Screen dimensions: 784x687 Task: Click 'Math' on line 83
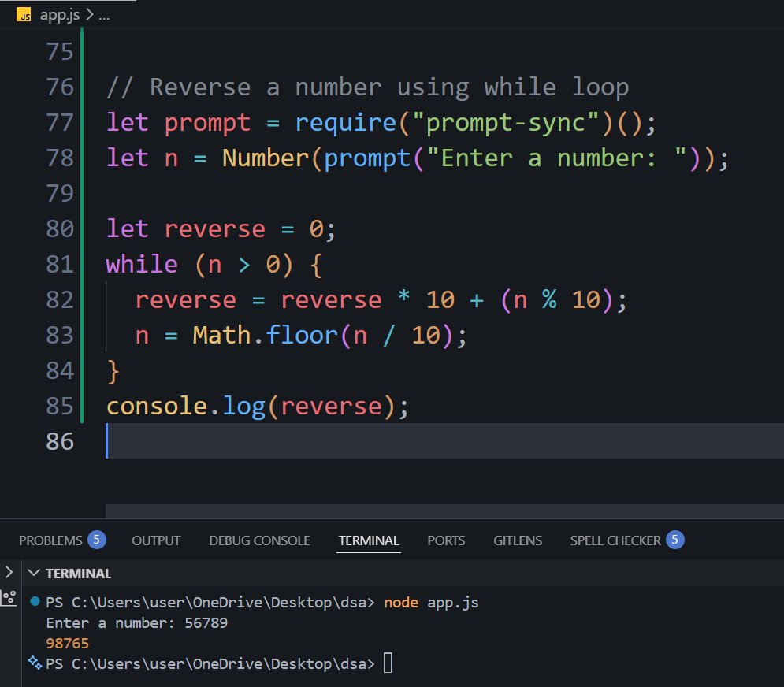(221, 336)
